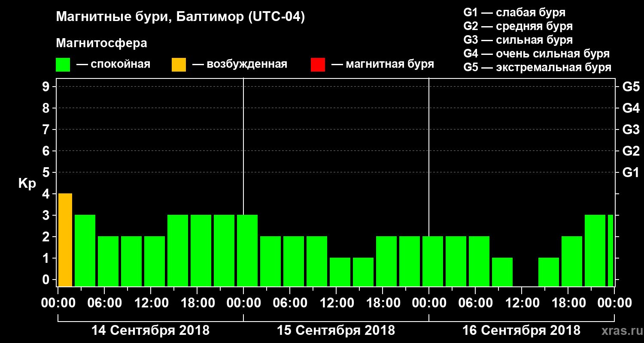The height and width of the screenshot is (343, 644).
Task: Click the '16 Сентября 2018' date label
Action: pos(521,331)
